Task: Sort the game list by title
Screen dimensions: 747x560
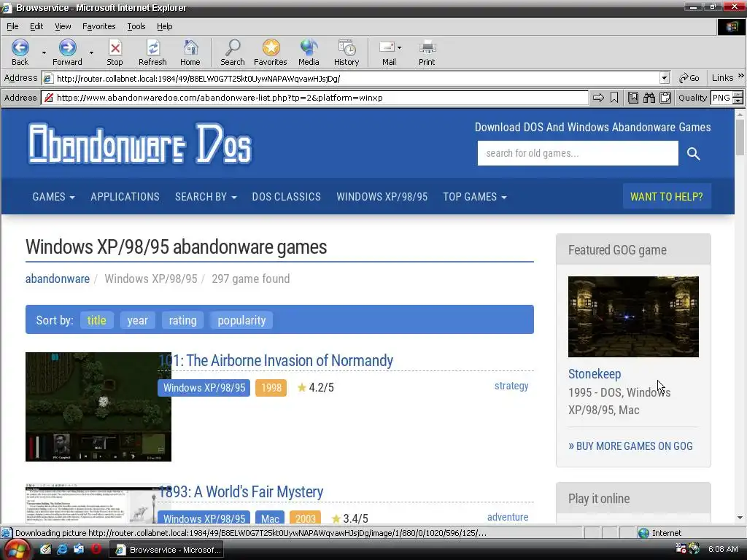Action: (x=97, y=320)
